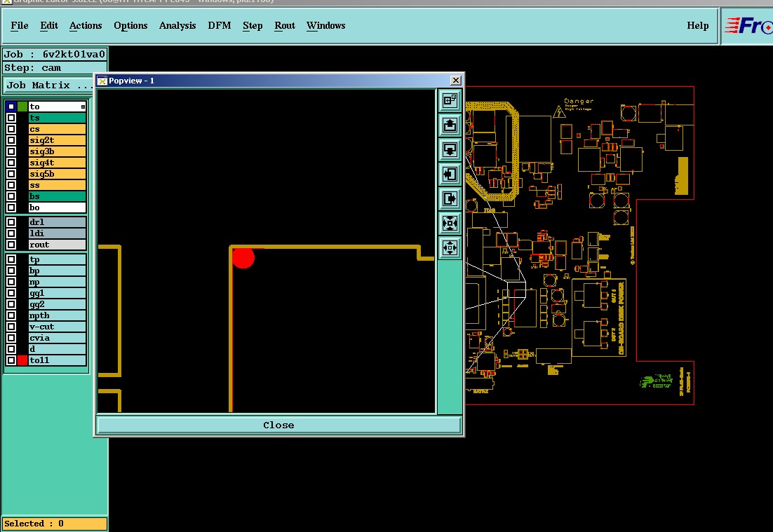This screenshot has width=773, height=532.
Task: Click the Job name field 6v2kt01va0
Action: point(55,54)
